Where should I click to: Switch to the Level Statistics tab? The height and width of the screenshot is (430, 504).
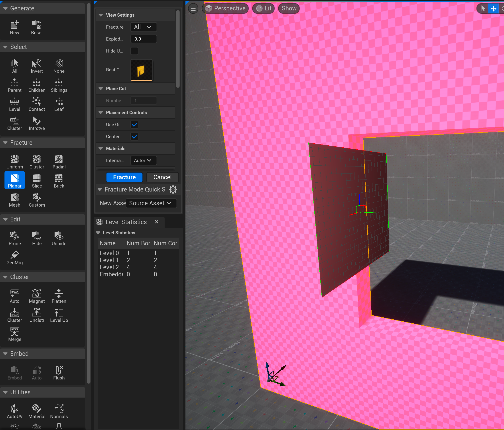pos(126,222)
